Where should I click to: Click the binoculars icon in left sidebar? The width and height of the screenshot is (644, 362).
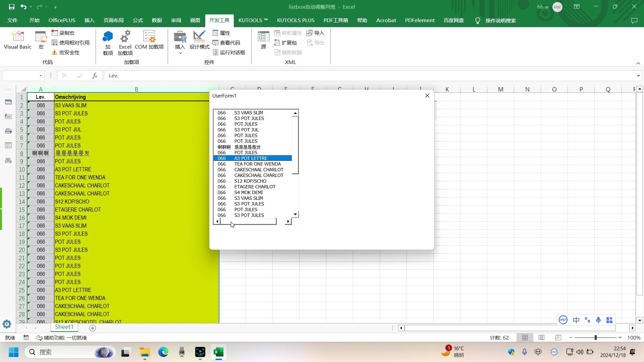click(x=8, y=160)
